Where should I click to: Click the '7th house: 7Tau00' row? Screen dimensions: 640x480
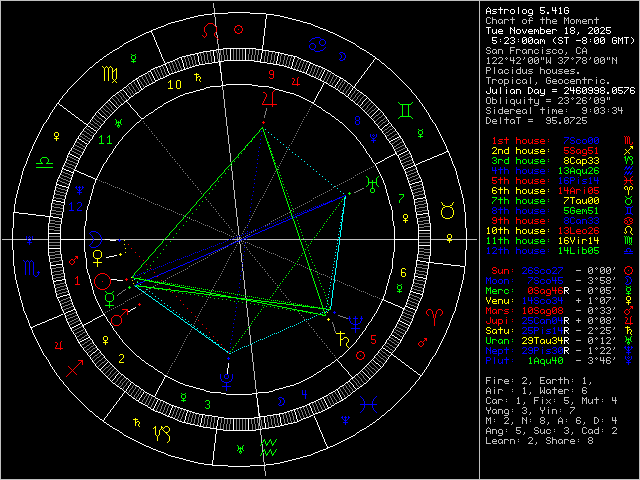pyautogui.click(x=545, y=201)
